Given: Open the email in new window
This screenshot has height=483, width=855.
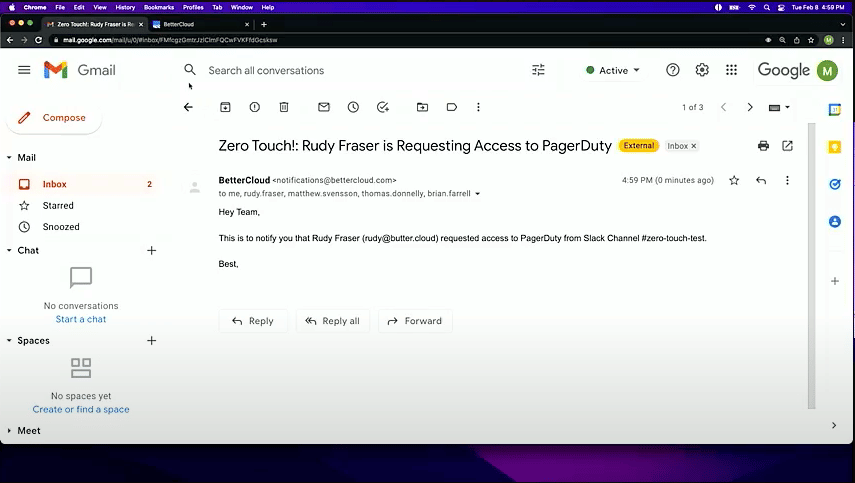Looking at the screenshot, I should 787,146.
